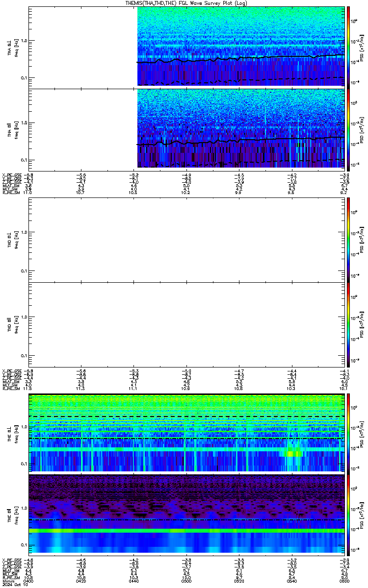The height and width of the screenshot is (588, 368).
Task: Click the 0520 time tick label
Action: pos(239,581)
